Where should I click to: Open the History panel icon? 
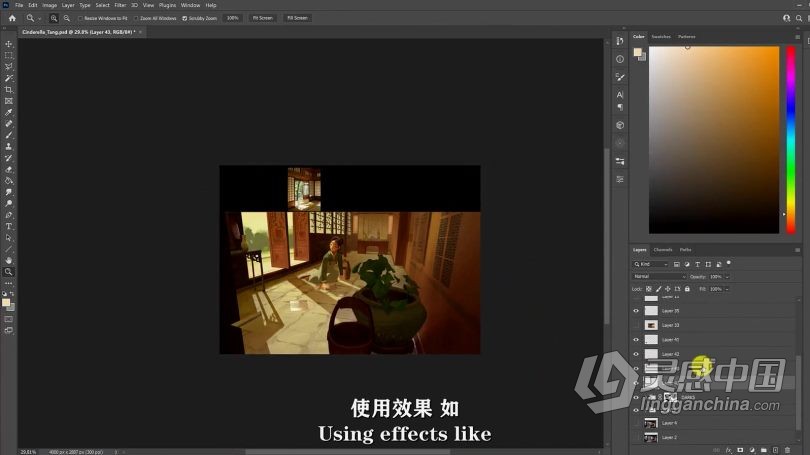[620, 41]
